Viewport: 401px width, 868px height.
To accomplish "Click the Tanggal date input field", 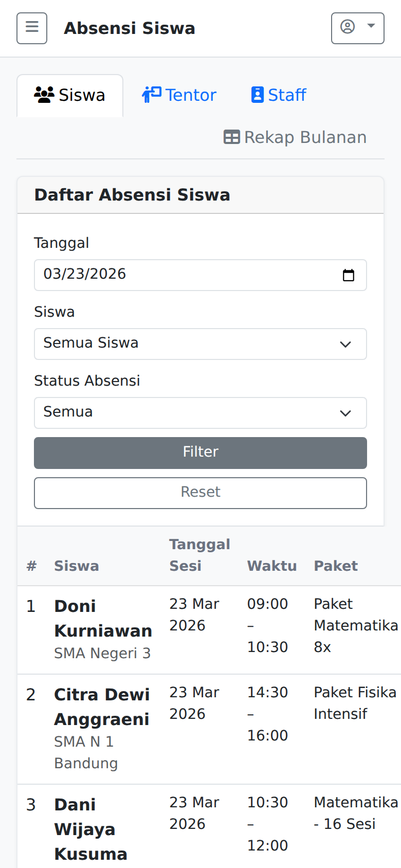I will 154,275.
